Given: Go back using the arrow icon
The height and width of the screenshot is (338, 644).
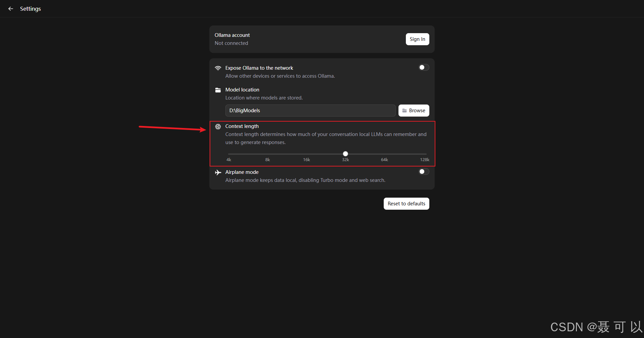Looking at the screenshot, I should click(11, 9).
